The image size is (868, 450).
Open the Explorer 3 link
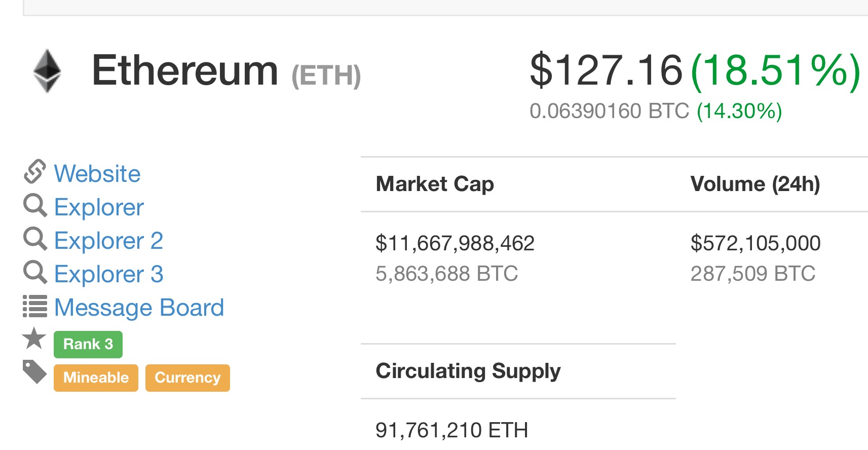coord(108,274)
